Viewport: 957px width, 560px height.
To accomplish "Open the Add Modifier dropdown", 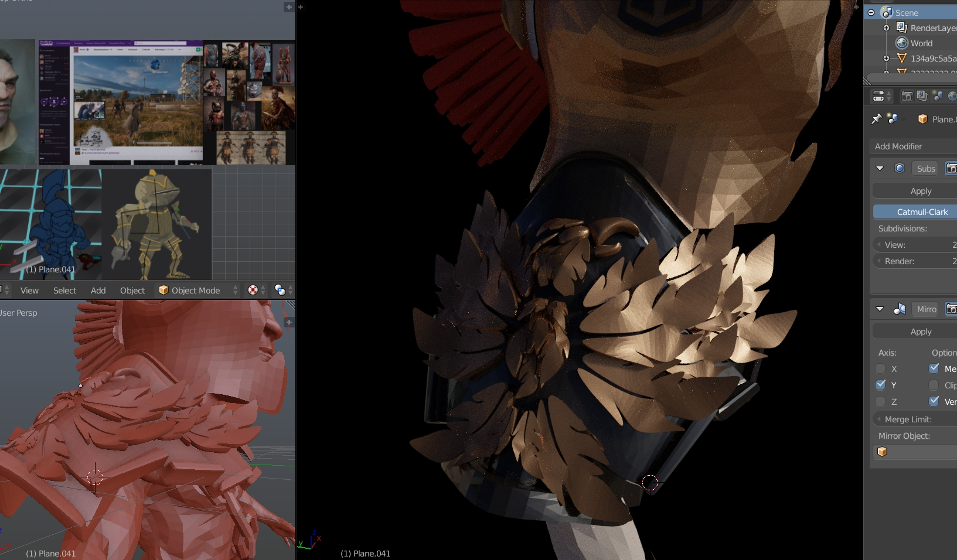I will tap(913, 146).
